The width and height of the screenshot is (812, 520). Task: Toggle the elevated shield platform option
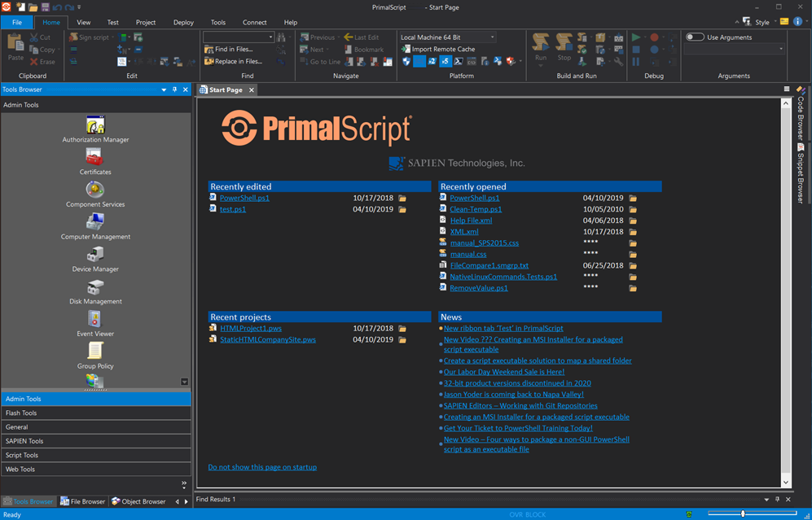(x=406, y=62)
